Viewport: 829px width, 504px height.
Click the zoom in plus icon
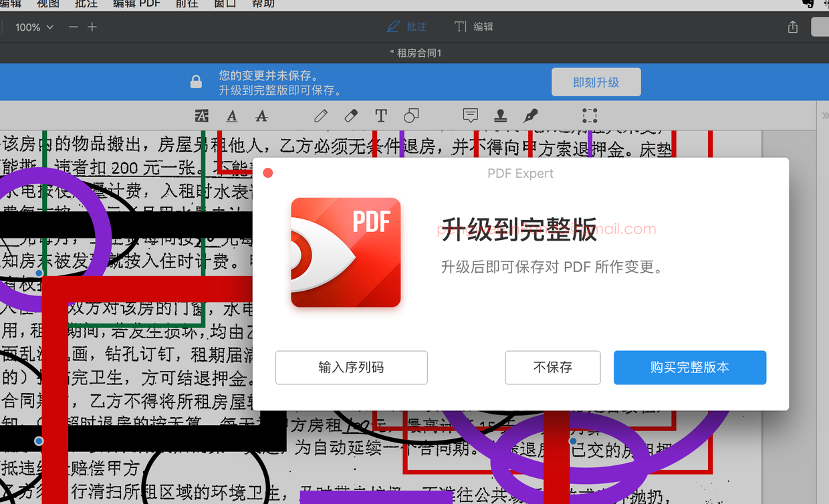(x=92, y=27)
